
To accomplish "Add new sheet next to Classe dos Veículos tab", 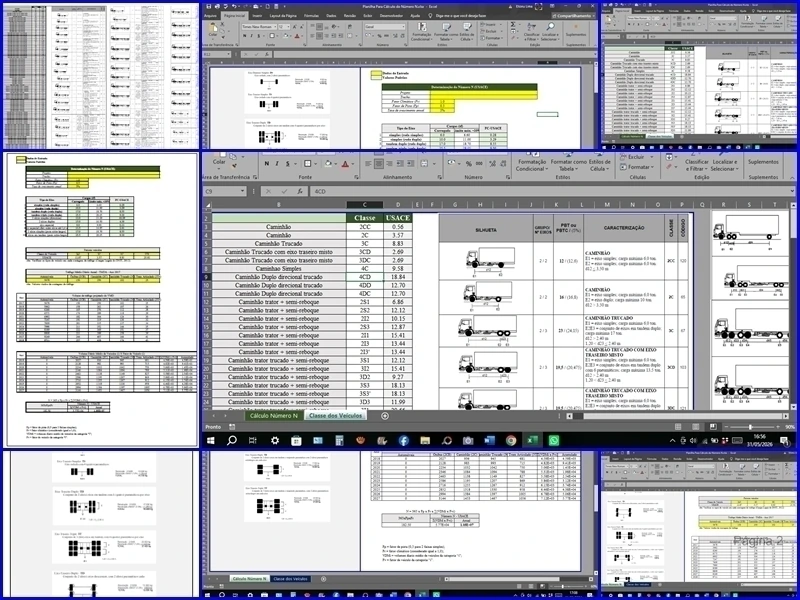I will [x=385, y=416].
